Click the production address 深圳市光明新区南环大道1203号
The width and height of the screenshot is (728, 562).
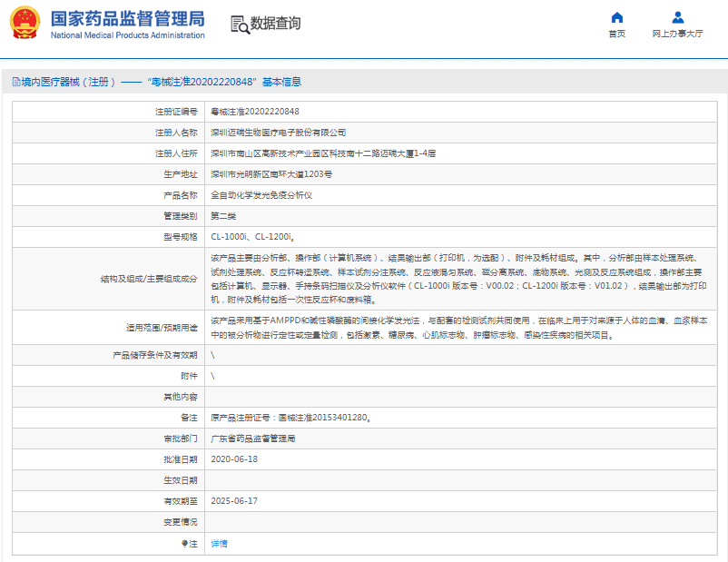pyautogui.click(x=271, y=173)
